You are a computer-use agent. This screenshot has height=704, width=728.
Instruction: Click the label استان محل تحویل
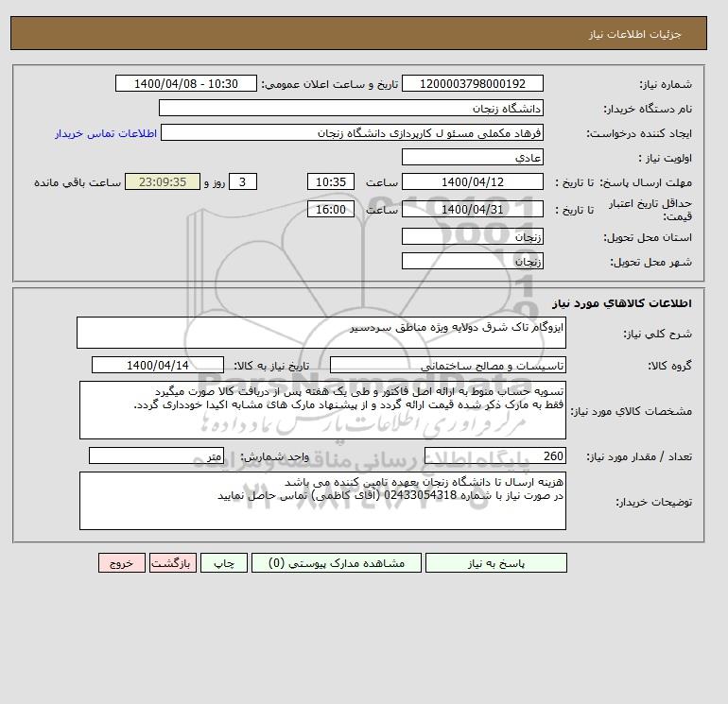coord(648,237)
